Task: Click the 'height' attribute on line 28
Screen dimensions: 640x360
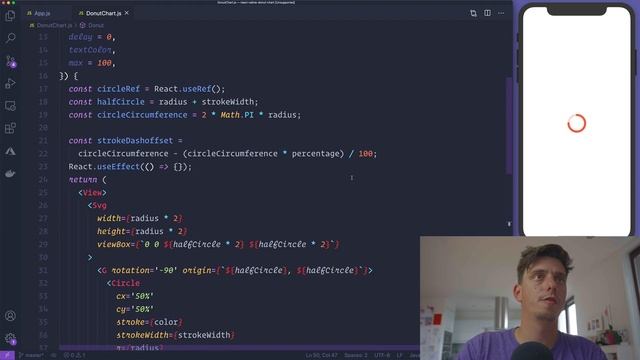Action: point(111,231)
